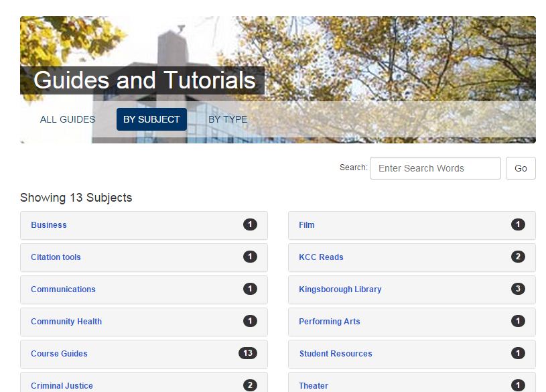Image resolution: width=546 pixels, height=392 pixels.
Task: Switch to the ALL GUIDES tab
Action: [67, 119]
